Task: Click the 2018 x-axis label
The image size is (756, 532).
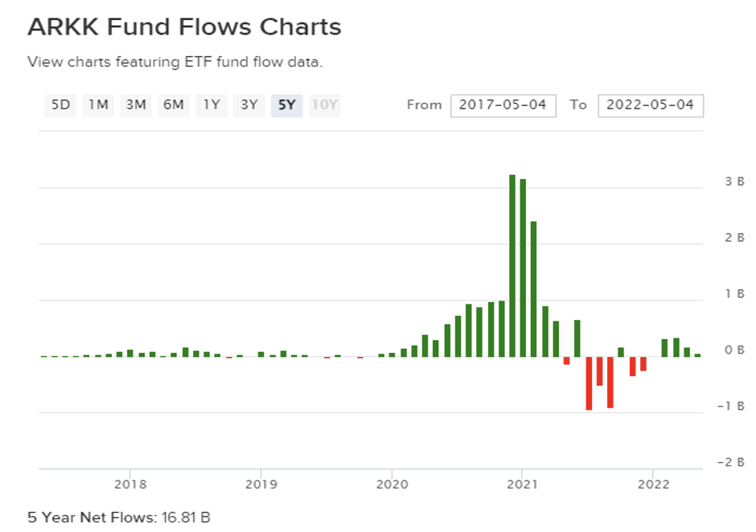Action: 129,484
